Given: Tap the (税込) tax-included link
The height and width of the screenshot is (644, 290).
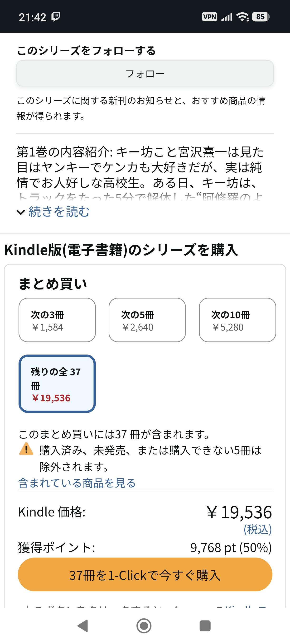Looking at the screenshot, I should (257, 529).
